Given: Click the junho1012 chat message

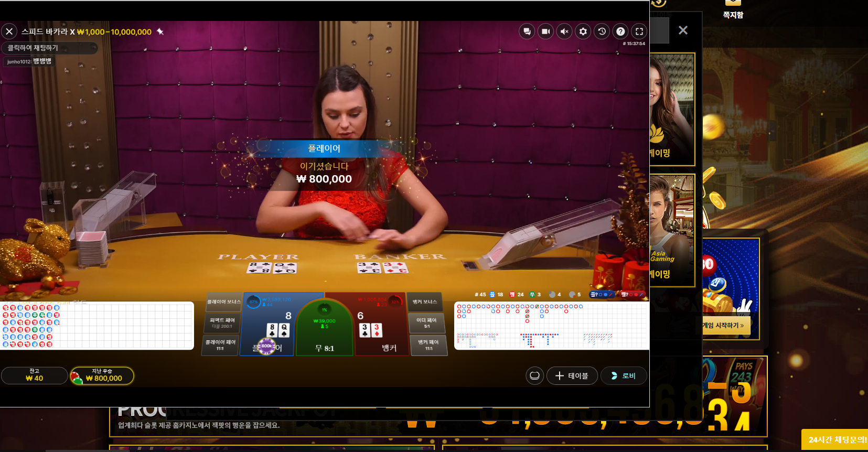Looking at the screenshot, I should (x=29, y=61).
